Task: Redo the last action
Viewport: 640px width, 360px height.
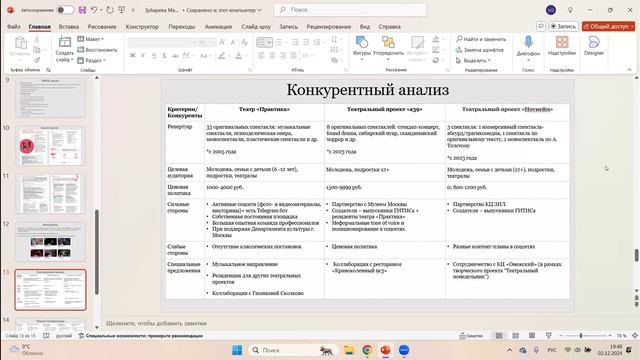Action: [x=110, y=10]
